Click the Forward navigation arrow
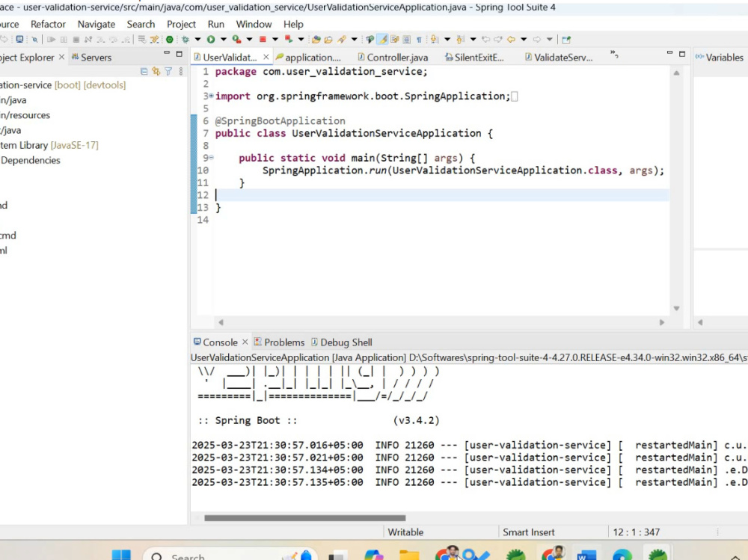Viewport: 748px width, 560px height. pyautogui.click(x=536, y=40)
